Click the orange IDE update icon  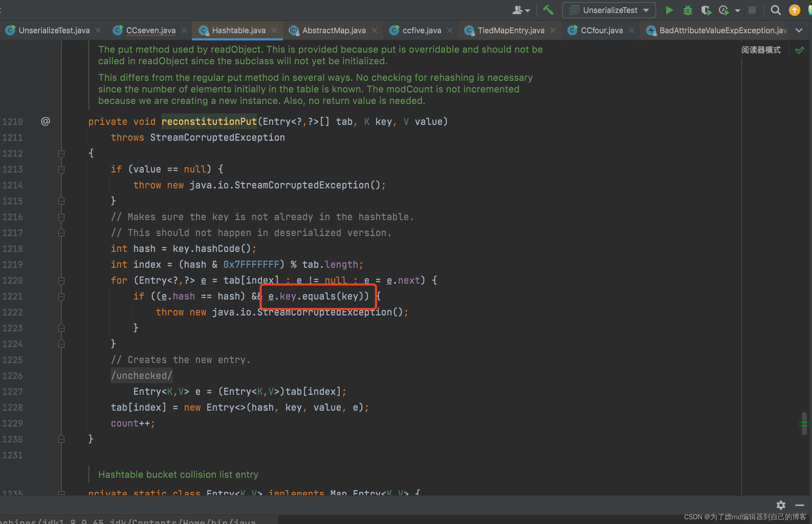point(794,10)
